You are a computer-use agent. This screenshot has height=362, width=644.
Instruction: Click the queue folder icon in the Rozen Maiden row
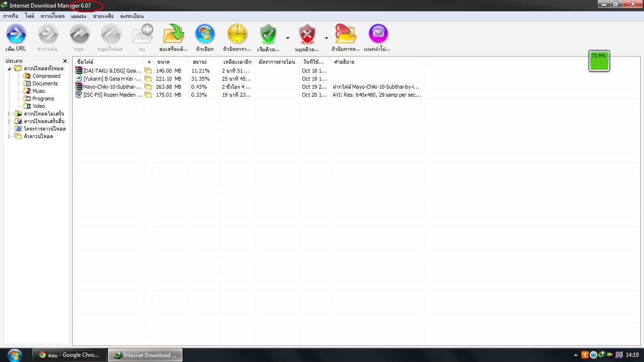(x=148, y=95)
